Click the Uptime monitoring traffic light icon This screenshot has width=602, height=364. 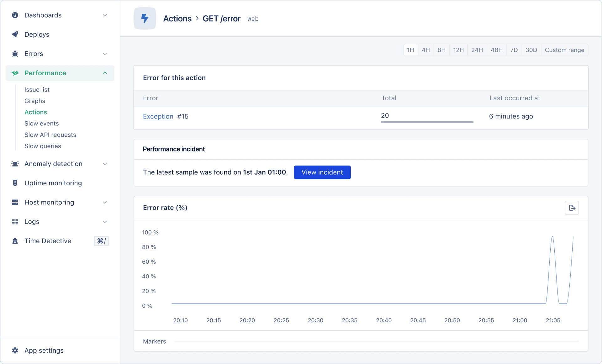coord(15,183)
